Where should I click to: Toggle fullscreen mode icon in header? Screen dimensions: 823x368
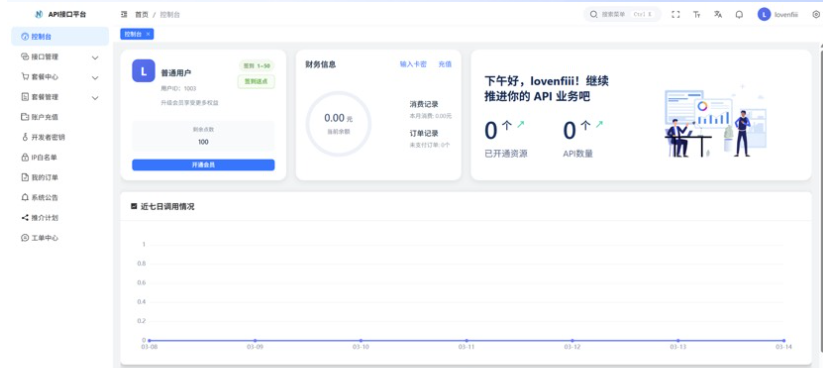(676, 15)
